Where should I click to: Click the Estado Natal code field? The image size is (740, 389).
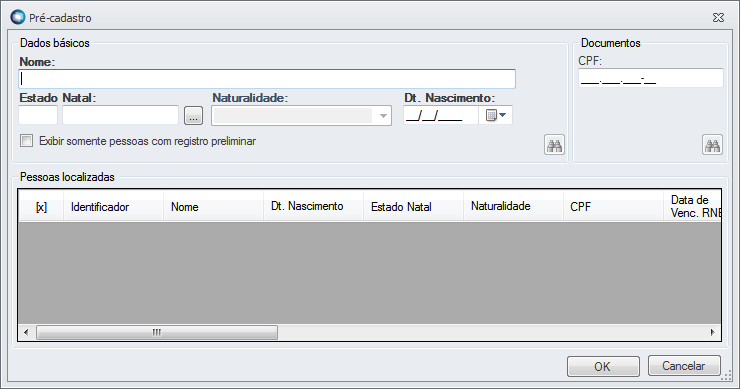coord(38,115)
